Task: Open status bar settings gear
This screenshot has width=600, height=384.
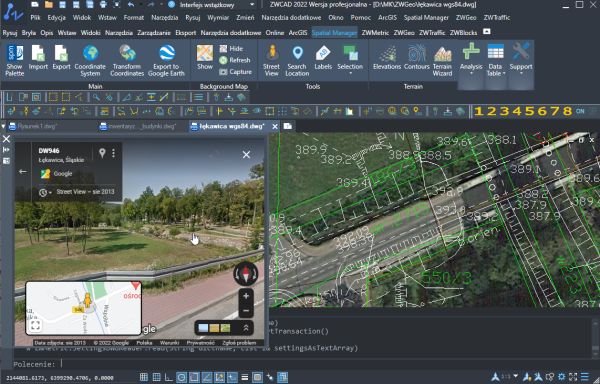Action: click(x=561, y=377)
